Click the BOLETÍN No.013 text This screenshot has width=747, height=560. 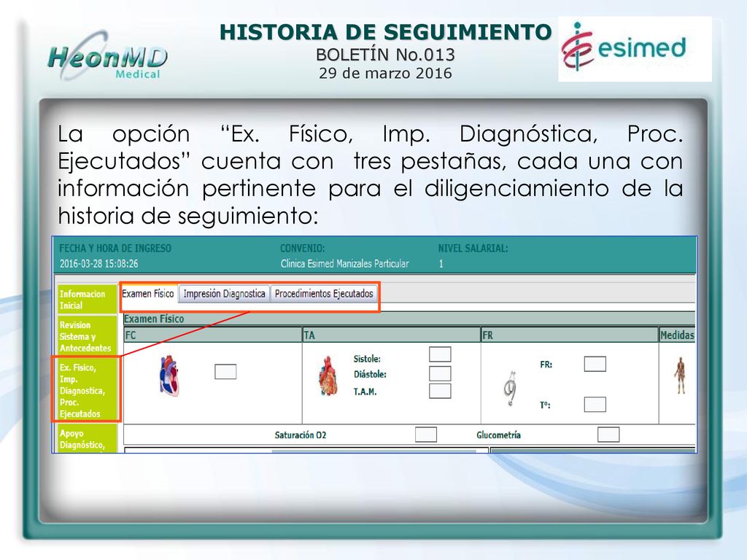[385, 55]
